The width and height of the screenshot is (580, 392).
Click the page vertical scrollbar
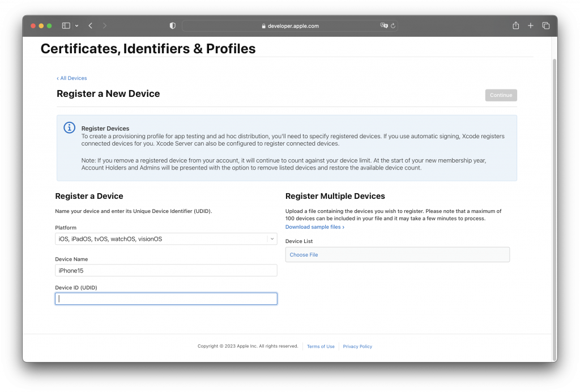pos(554,209)
